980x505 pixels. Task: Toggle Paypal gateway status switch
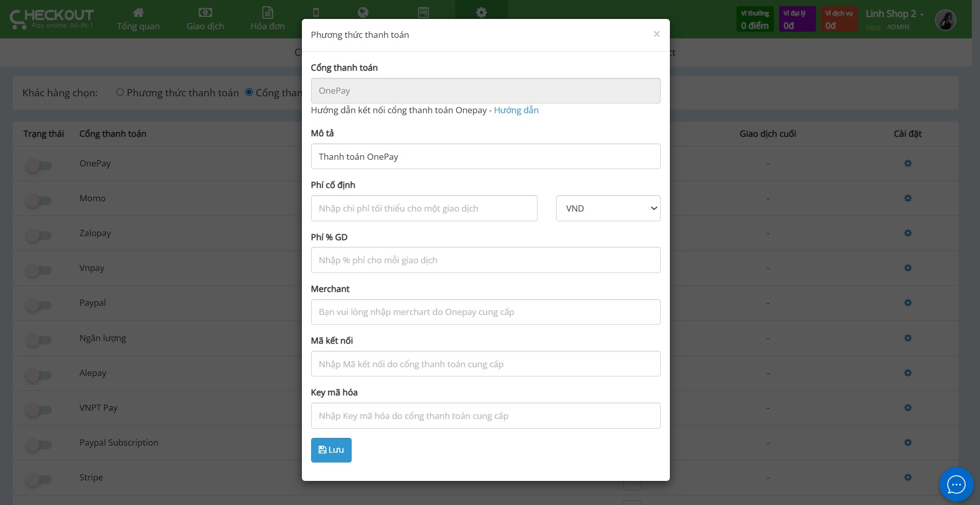[x=39, y=305]
